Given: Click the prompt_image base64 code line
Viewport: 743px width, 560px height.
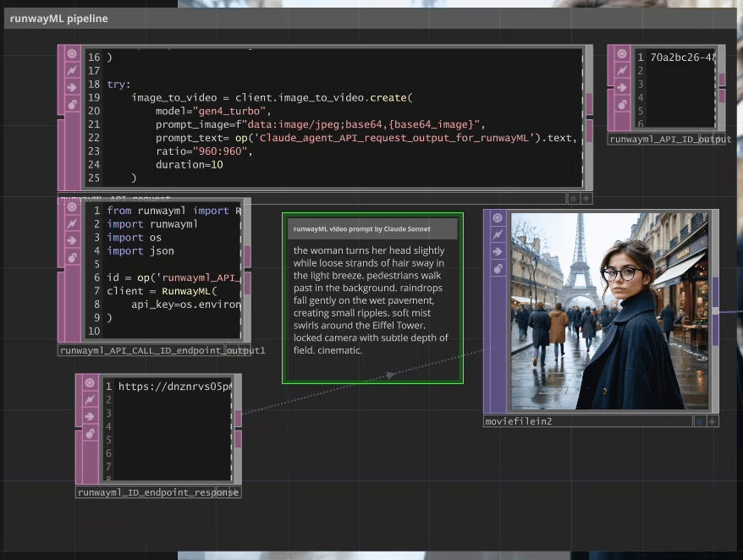Looking at the screenshot, I should click(x=321, y=124).
